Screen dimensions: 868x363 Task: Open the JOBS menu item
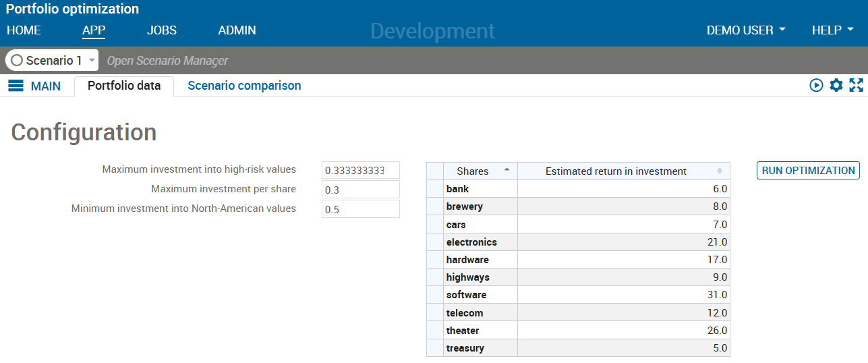pos(162,30)
